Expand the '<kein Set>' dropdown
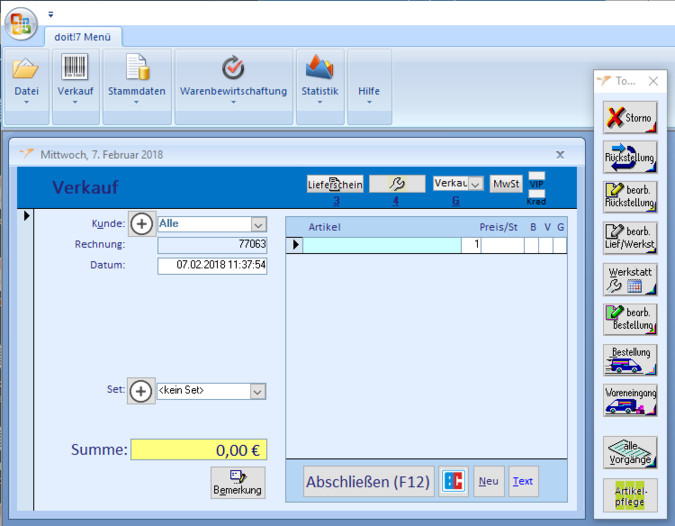The width and height of the screenshot is (675, 526). click(x=257, y=392)
